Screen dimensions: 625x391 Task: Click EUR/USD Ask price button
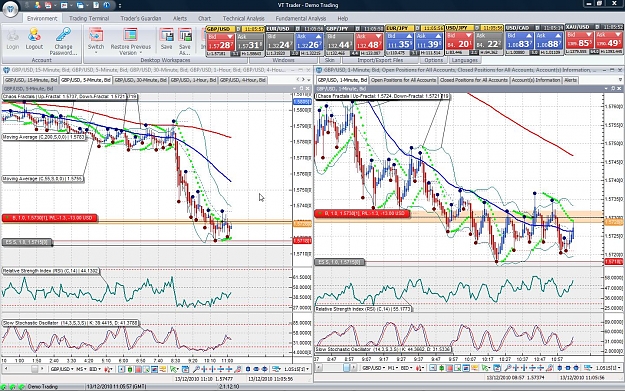click(x=309, y=41)
